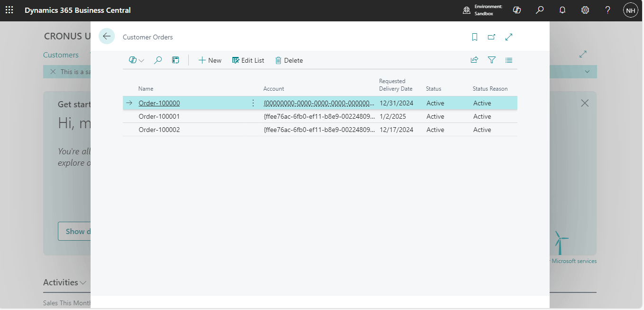
Task: Search the Customer Orders list
Action: point(158,60)
